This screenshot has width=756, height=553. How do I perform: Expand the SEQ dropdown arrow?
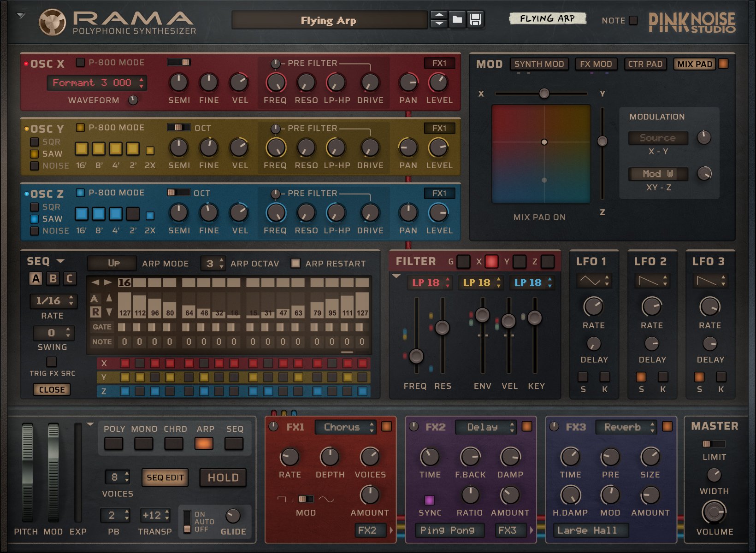click(60, 261)
